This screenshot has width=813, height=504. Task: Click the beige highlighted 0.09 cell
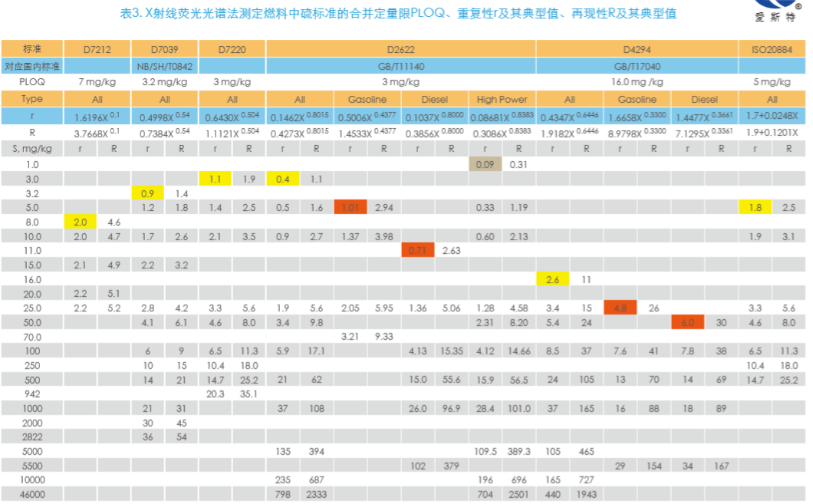[485, 163]
